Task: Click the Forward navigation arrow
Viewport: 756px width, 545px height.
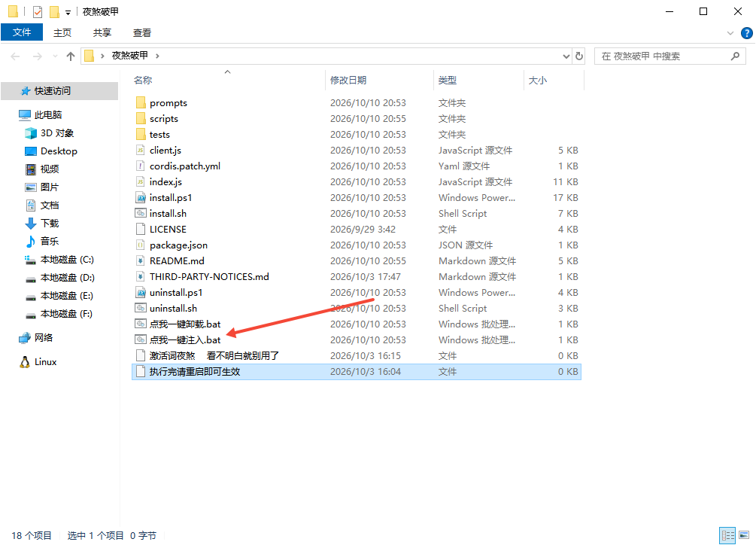Action: pyautogui.click(x=37, y=56)
